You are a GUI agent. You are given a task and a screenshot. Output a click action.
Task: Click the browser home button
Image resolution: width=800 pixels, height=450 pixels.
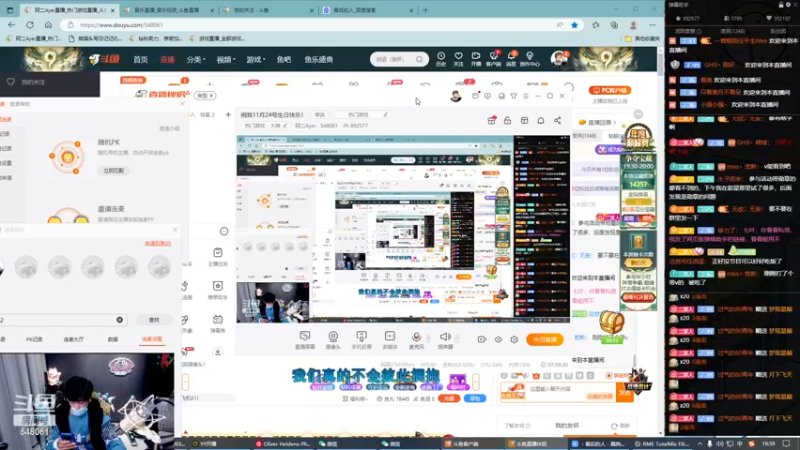click(x=48, y=24)
